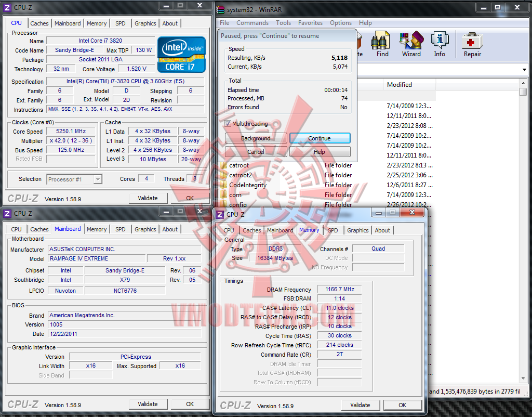Click the RAMPAGE IV EXTREME model field

(97, 258)
